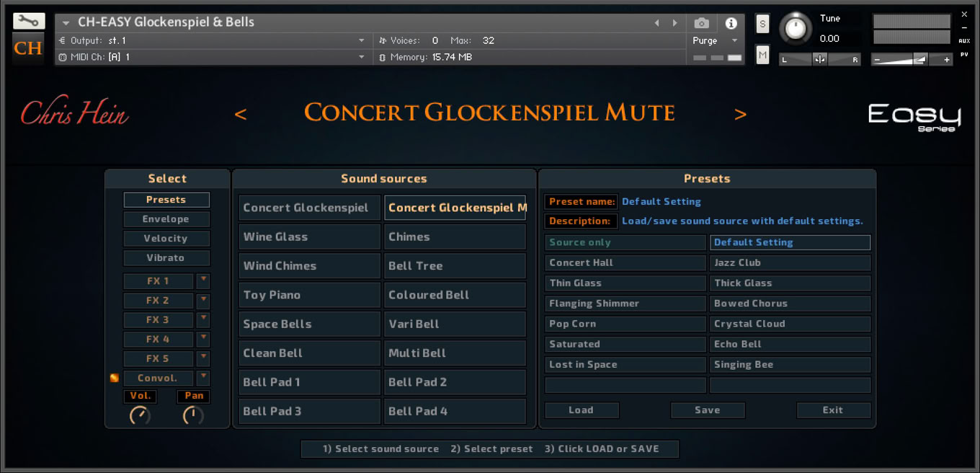
Task: Click the minus volume icon
Action: (x=877, y=60)
